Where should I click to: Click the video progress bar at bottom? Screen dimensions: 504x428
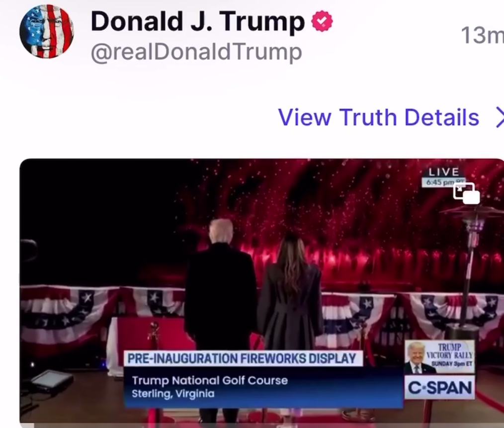click(261, 426)
